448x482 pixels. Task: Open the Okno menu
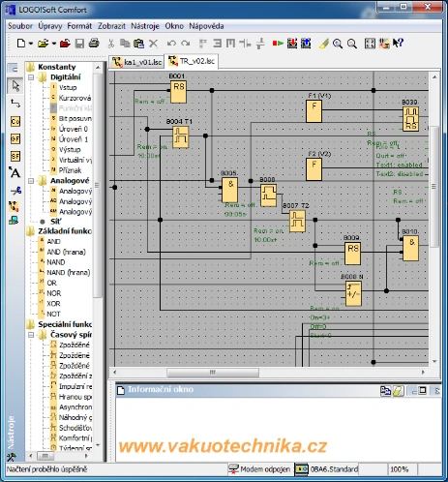click(x=174, y=26)
